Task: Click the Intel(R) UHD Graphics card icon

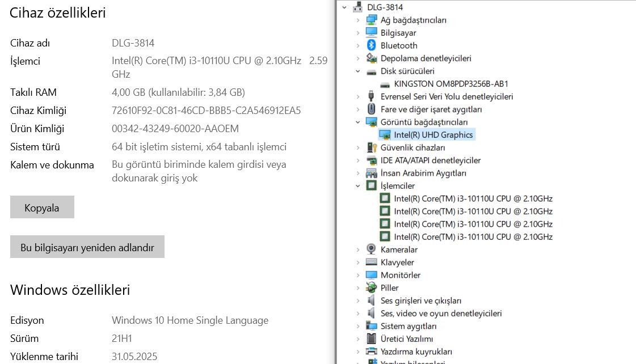Action: [385, 134]
